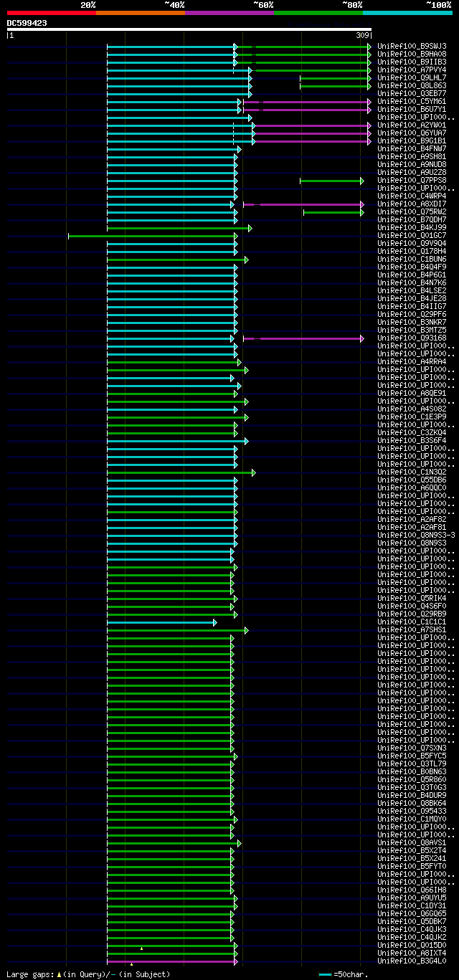Screen dimensions: 459x980
Task: Open hit UniRef100_B9HA08
Action: (412, 54)
